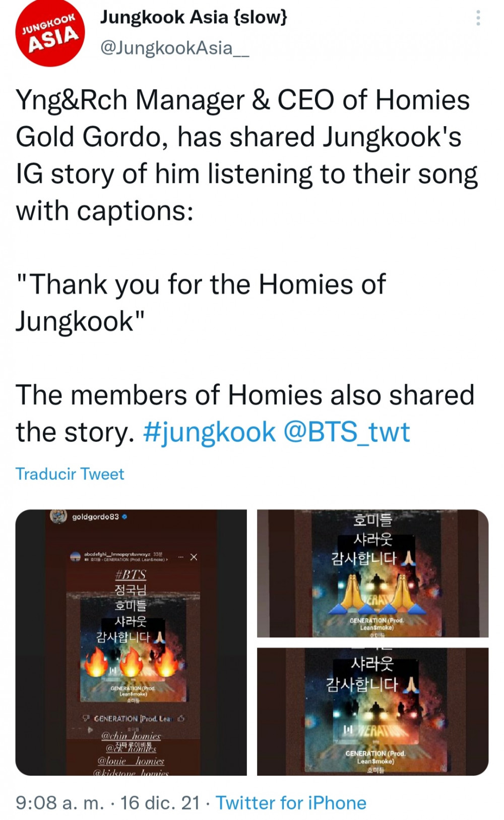Viewport: 504px width, 820px height.
Task: Tap the Twitter for iPhone source link
Action: (291, 802)
